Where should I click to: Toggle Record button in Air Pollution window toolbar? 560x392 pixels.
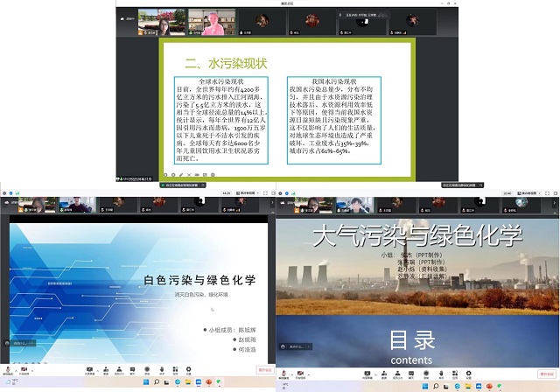(426, 374)
